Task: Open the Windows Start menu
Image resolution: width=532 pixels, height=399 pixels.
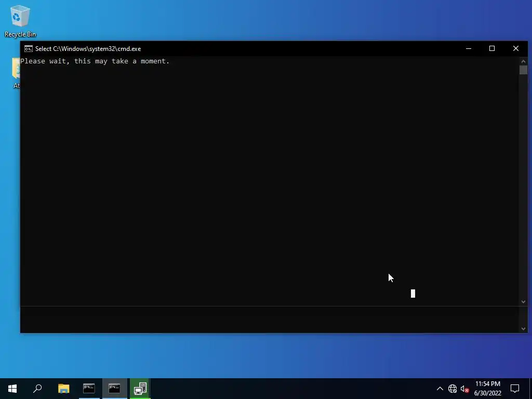Action: (12, 389)
